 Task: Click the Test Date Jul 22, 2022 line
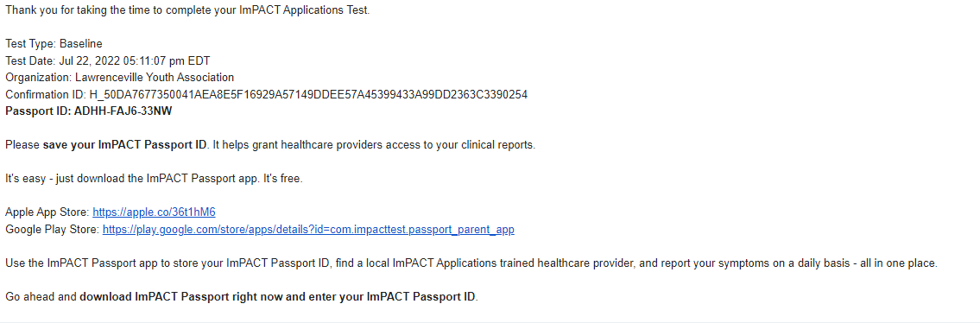tap(108, 60)
